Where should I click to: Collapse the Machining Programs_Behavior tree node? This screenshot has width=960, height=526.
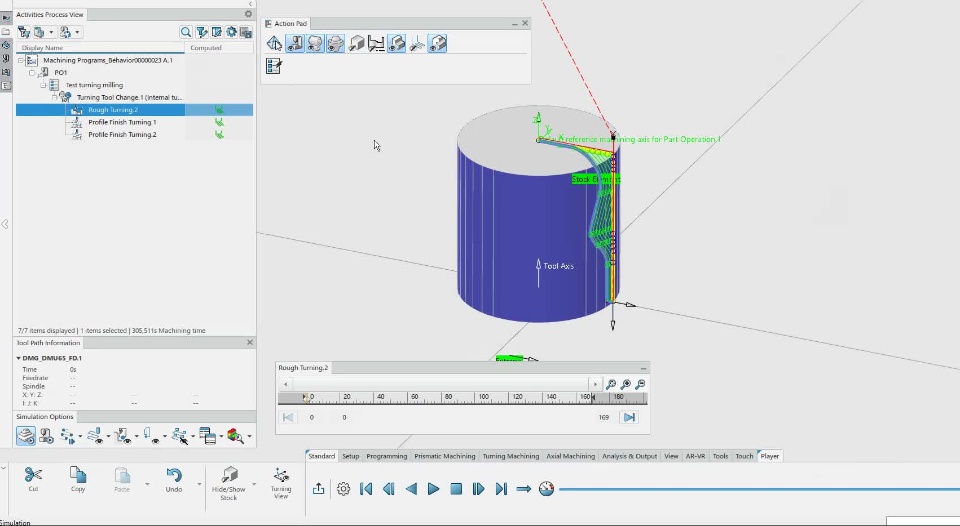tap(21, 60)
